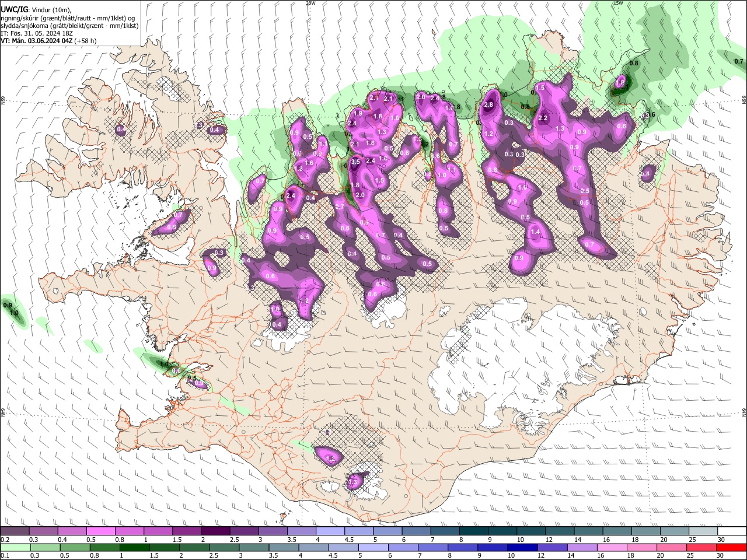Click the palest green rain swatch at 0.1
The width and height of the screenshot is (747, 560).
15,547
